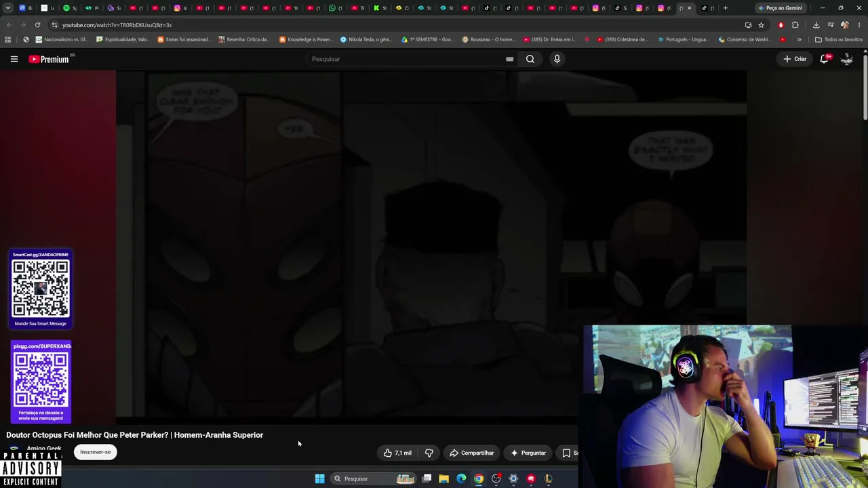Open the Rousseau - O home... bookmark
Image resolution: width=868 pixels, height=488 pixels.
(489, 39)
